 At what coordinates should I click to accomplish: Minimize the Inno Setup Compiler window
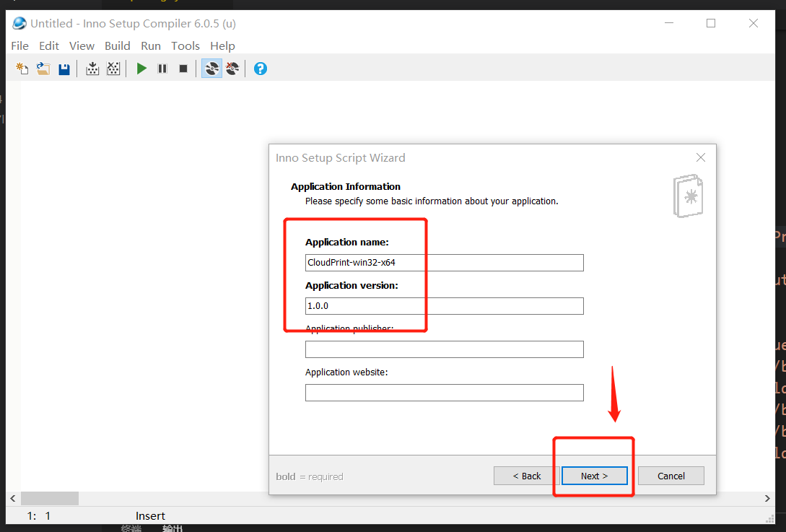(x=669, y=23)
